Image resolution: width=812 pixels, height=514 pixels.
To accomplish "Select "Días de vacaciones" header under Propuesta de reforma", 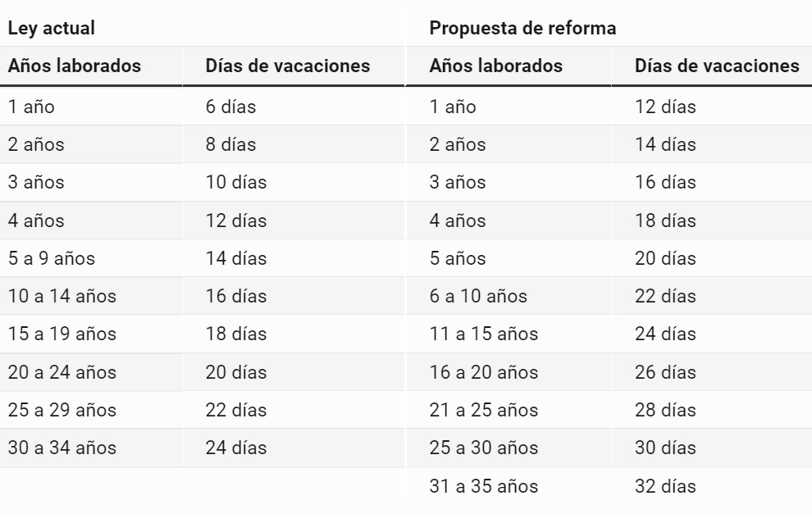I will coord(717,66).
